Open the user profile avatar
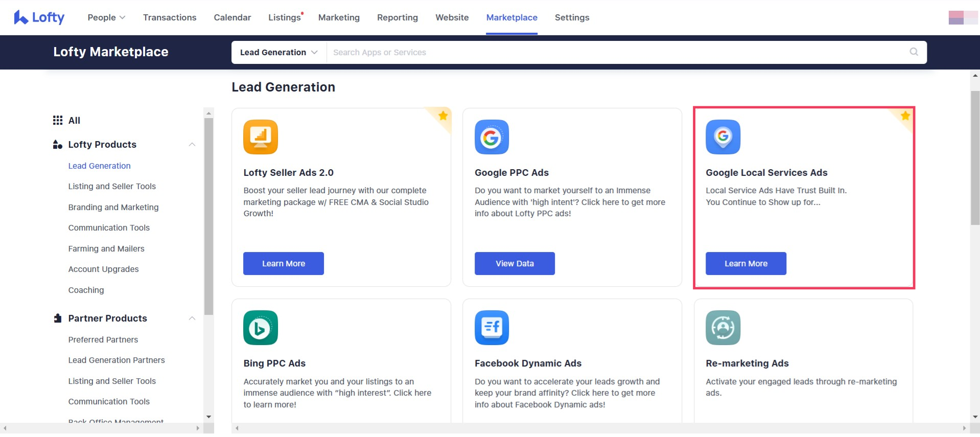 962,17
